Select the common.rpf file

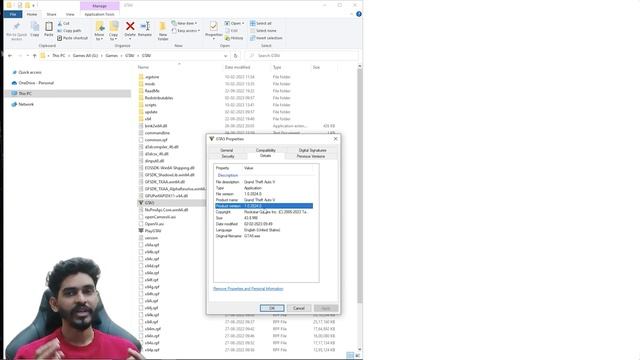tap(153, 140)
